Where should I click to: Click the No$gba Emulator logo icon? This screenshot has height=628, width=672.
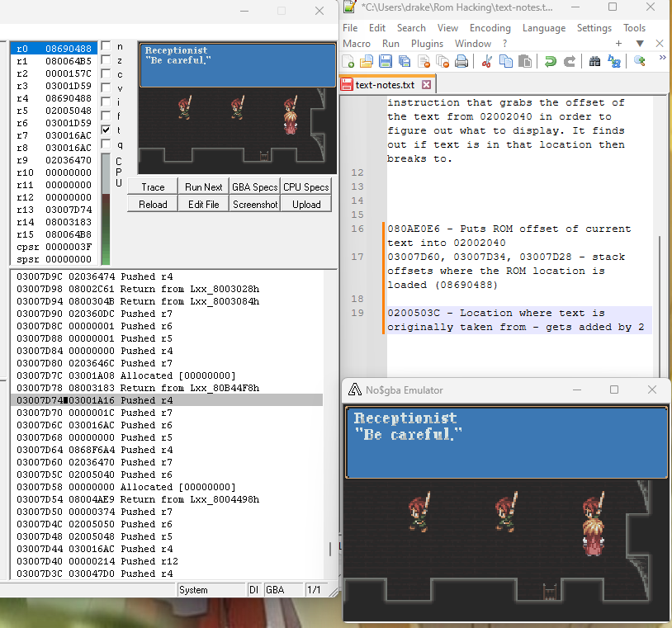click(x=354, y=390)
